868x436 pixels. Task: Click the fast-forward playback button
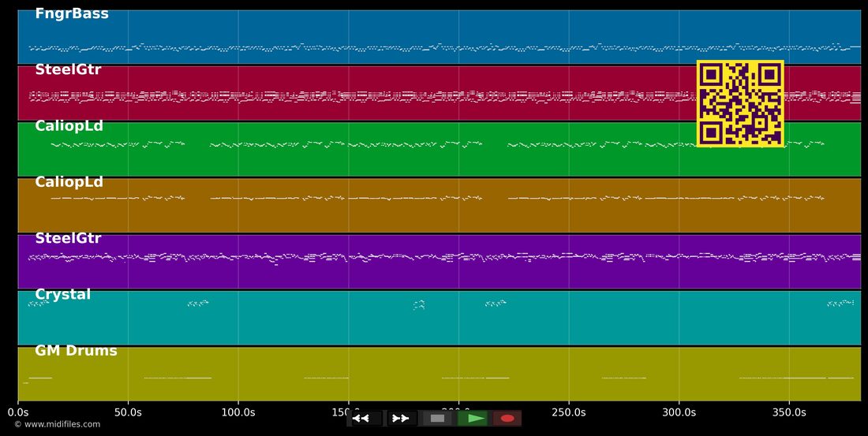(401, 419)
